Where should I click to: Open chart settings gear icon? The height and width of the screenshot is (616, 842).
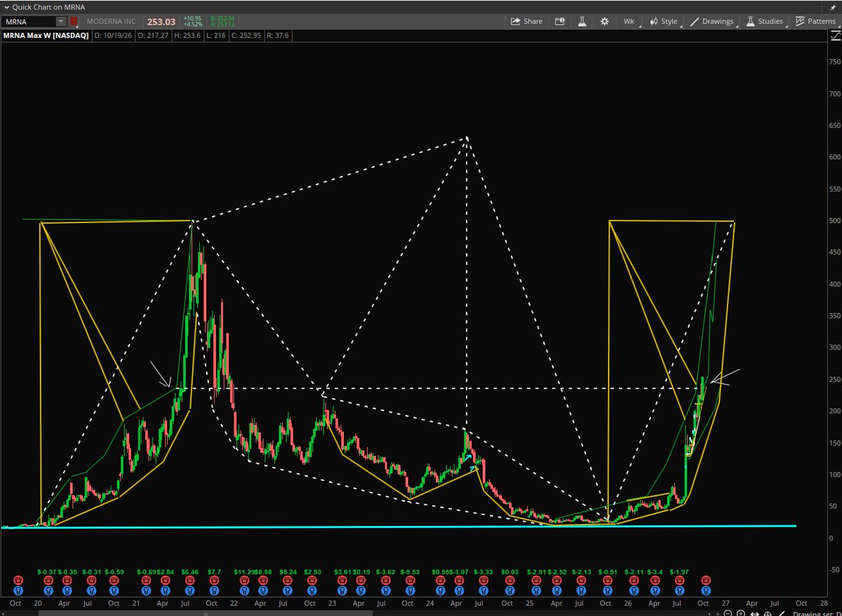[x=604, y=21]
